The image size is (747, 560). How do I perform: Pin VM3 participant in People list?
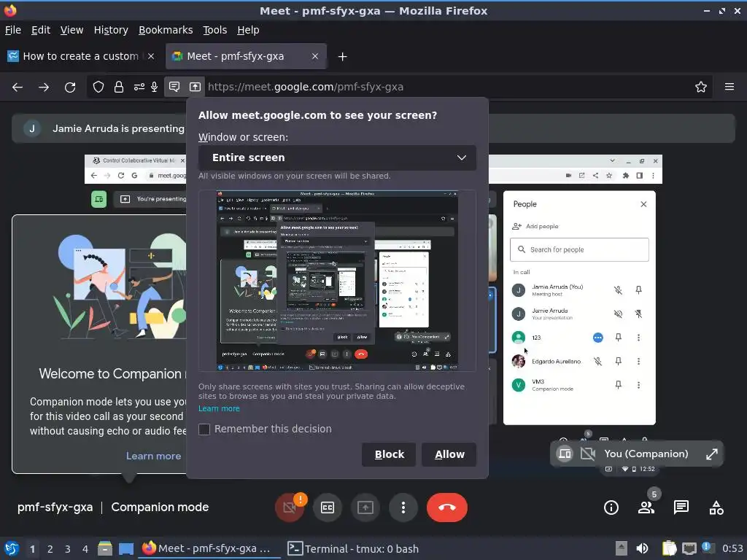[x=618, y=385]
